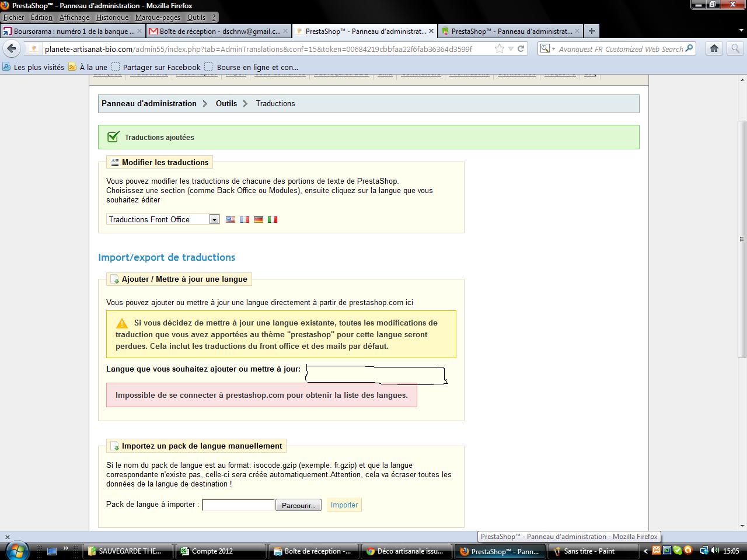Click the Import/export de traductions heading
Image resolution: width=747 pixels, height=560 pixels.
166,257
